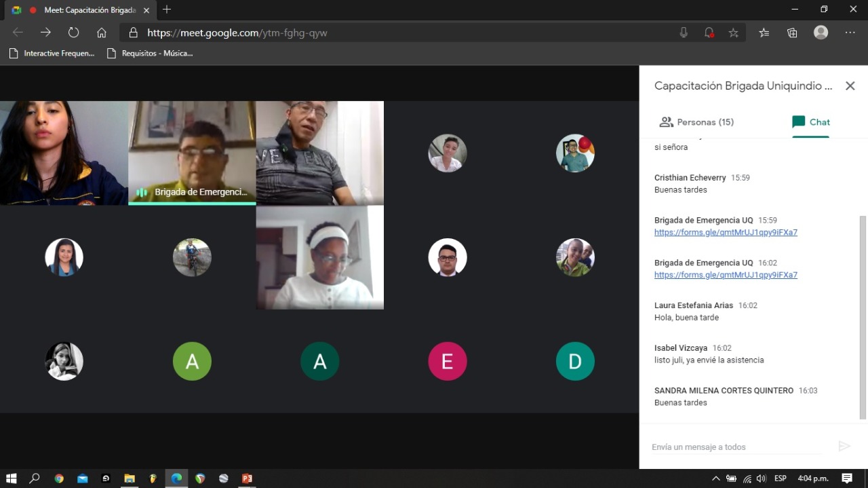The height and width of the screenshot is (488, 868).
Task: Click the avatar of man with red balloon
Action: (x=575, y=153)
